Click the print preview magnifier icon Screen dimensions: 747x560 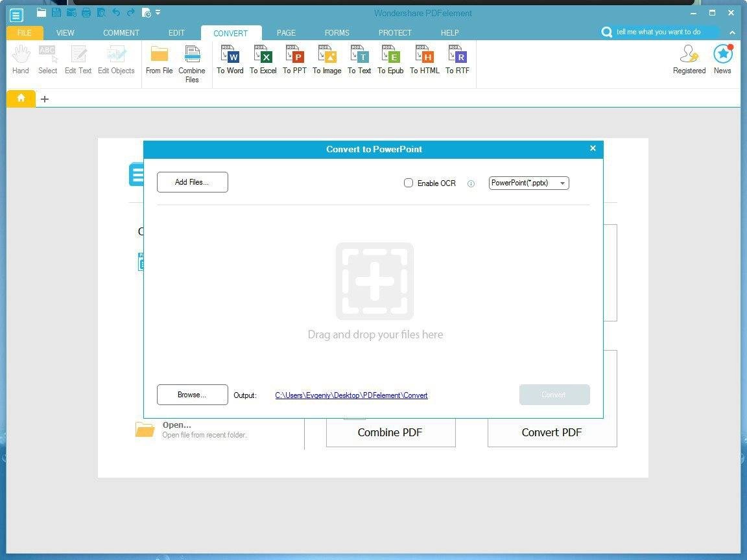point(101,13)
